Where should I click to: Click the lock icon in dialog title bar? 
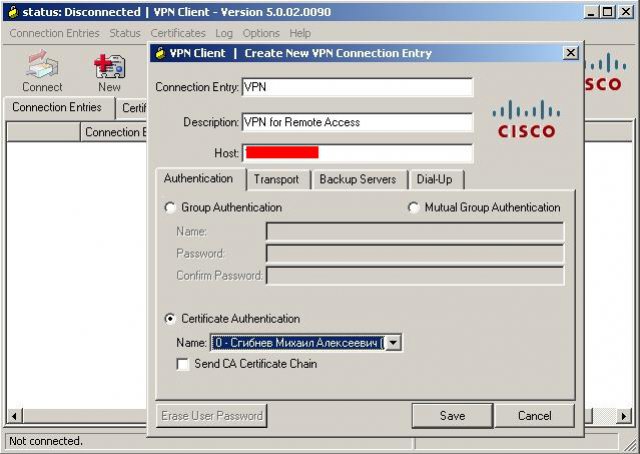(x=160, y=53)
